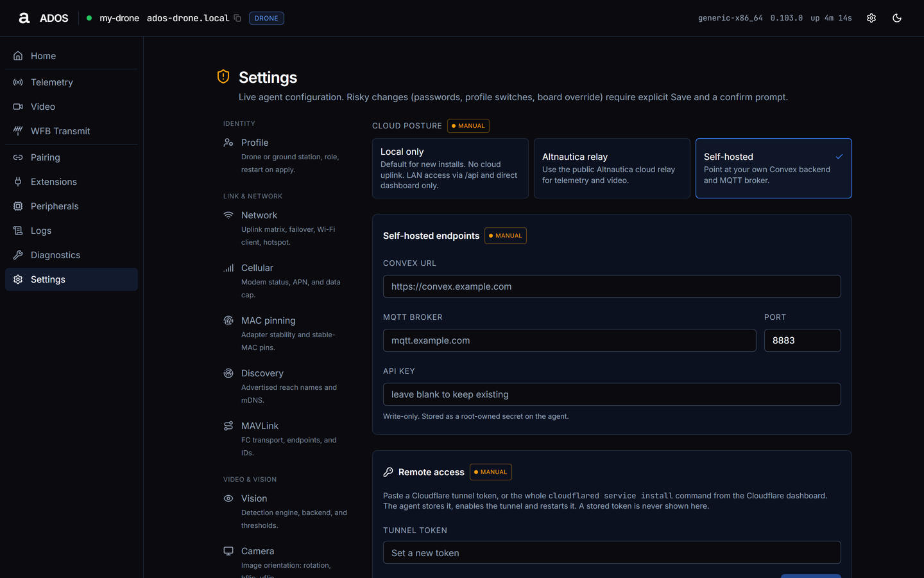Select the Local only cloud posture

[x=450, y=168]
